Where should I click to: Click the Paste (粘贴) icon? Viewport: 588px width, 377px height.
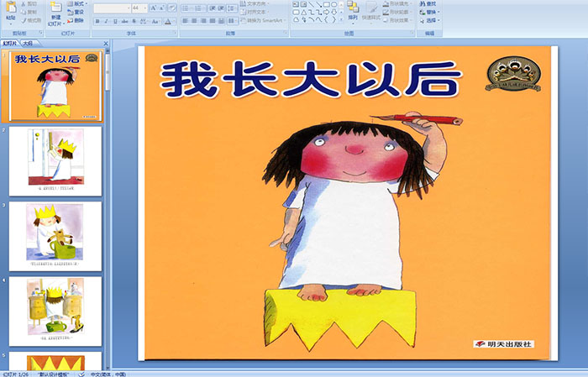[11, 7]
